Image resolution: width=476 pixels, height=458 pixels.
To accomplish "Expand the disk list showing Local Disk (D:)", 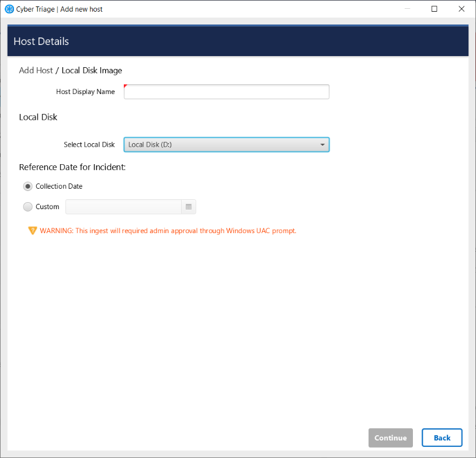I will coord(226,144).
